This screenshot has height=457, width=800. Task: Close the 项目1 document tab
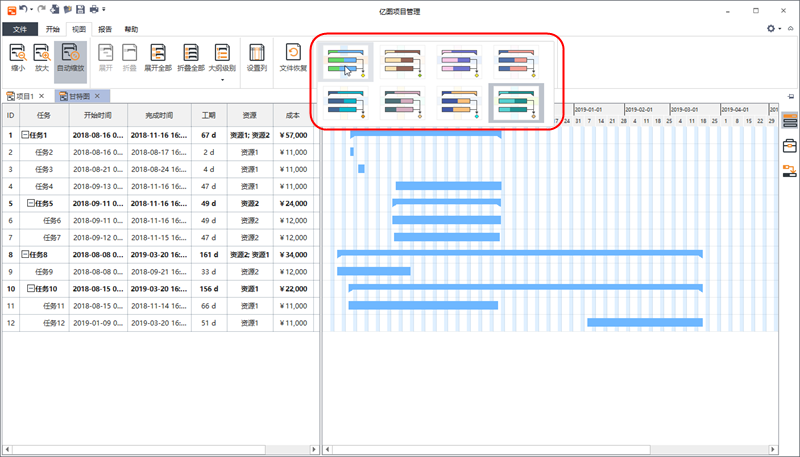click(42, 96)
